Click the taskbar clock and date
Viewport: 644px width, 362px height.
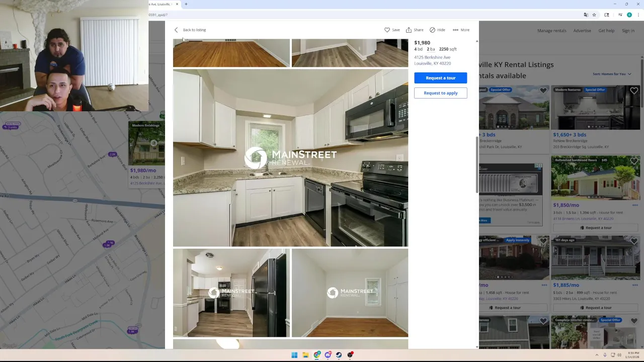coord(632,355)
